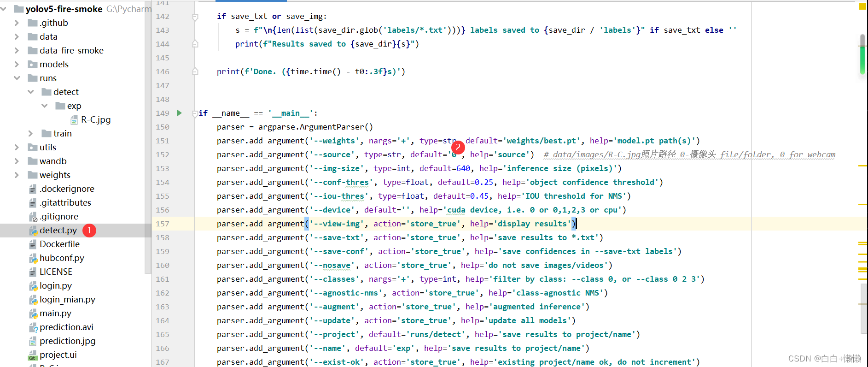Click the data-fire-smoke folder icon

[x=33, y=50]
